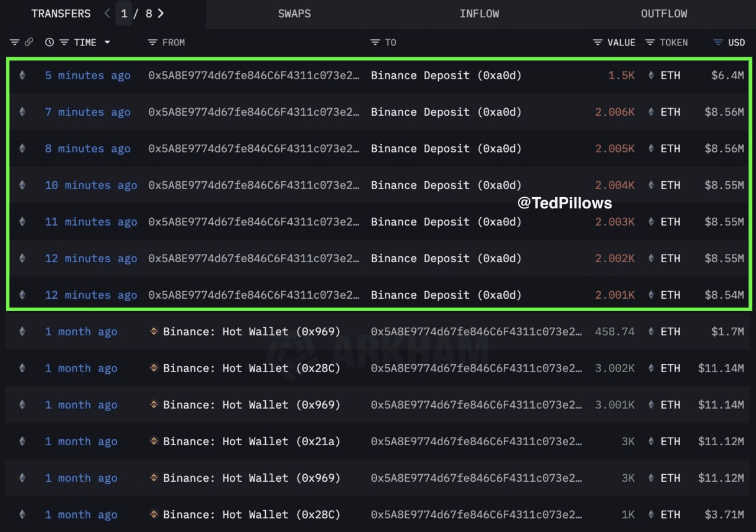Click the $6.4M USD amount
756x532 pixels.
tap(728, 76)
